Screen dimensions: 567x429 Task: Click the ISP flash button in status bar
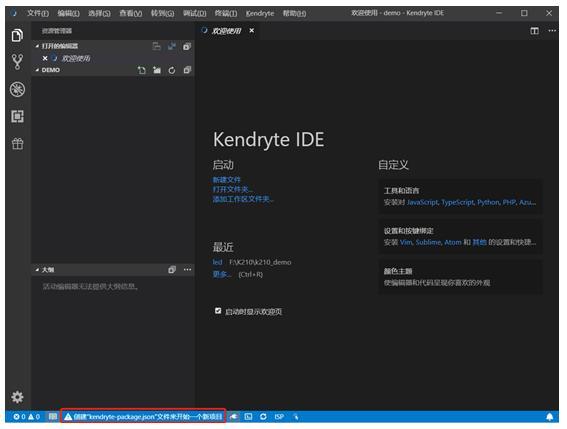[279, 417]
